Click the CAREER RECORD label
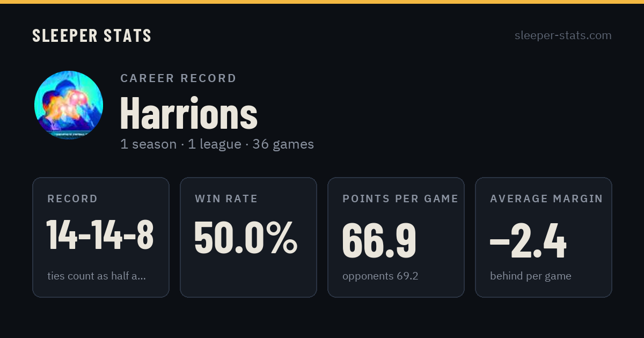 179,78
